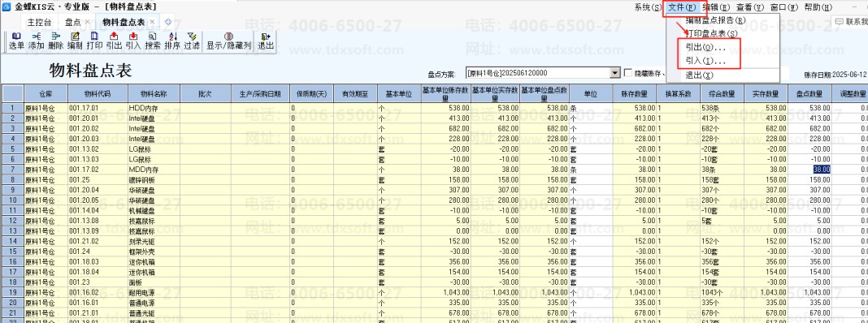This screenshot has height=323, width=868.
Task: Open the 系统(S) menu
Action: click(x=648, y=7)
